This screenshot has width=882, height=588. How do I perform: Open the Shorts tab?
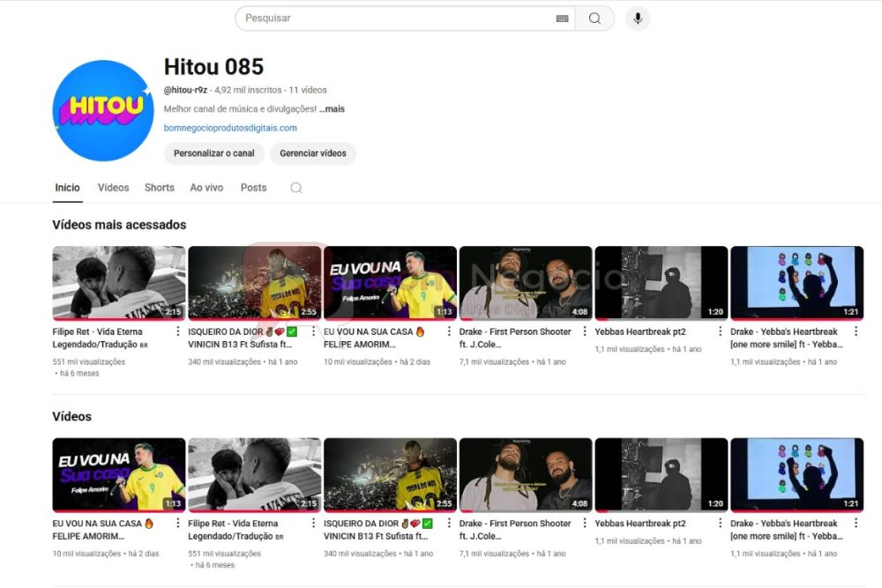(x=159, y=188)
